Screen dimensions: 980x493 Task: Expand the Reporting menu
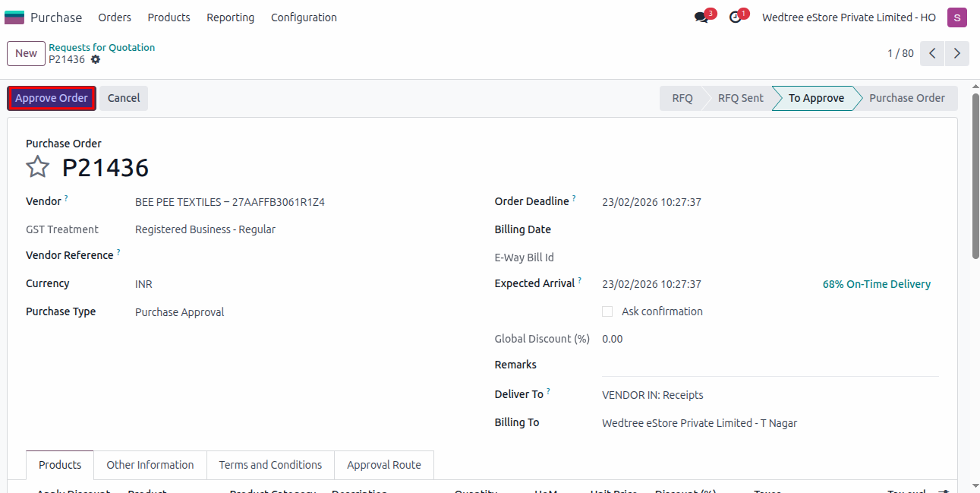tap(230, 17)
